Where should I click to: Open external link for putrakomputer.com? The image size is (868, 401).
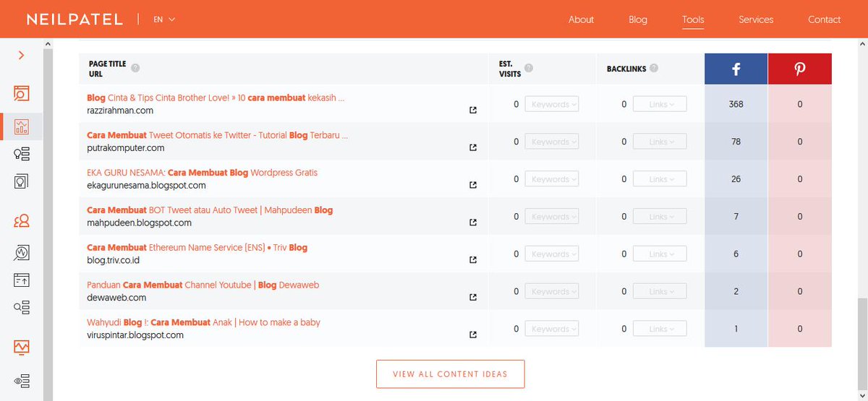coord(473,147)
